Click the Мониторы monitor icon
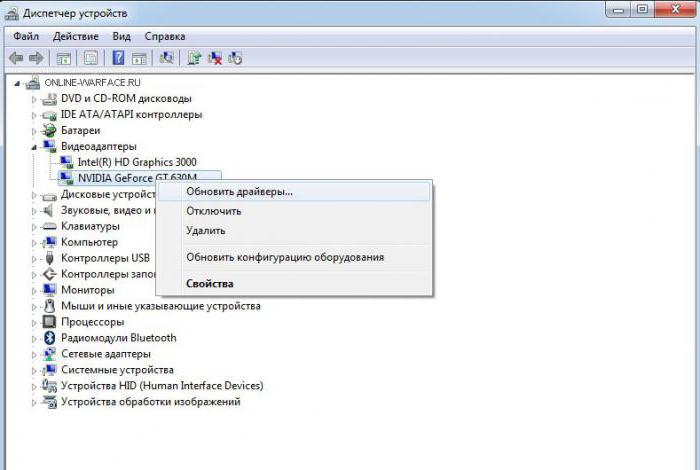700x470 pixels. (49, 290)
